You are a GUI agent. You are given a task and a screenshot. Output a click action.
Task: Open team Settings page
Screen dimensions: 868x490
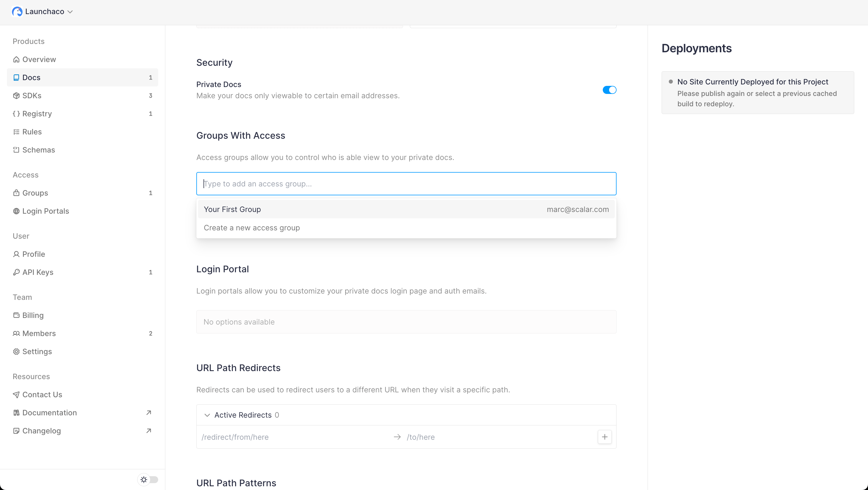(x=82, y=351)
